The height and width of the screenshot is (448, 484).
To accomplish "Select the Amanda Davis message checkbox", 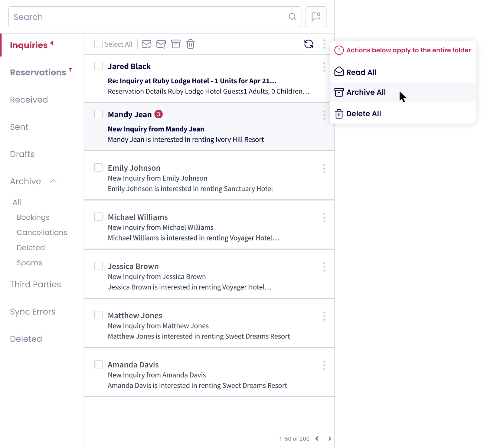I will [x=98, y=364].
